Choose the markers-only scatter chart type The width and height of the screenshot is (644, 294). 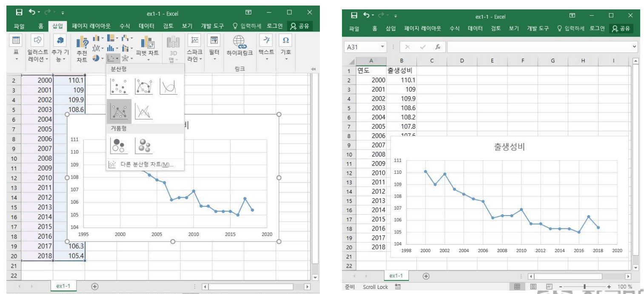click(x=119, y=86)
